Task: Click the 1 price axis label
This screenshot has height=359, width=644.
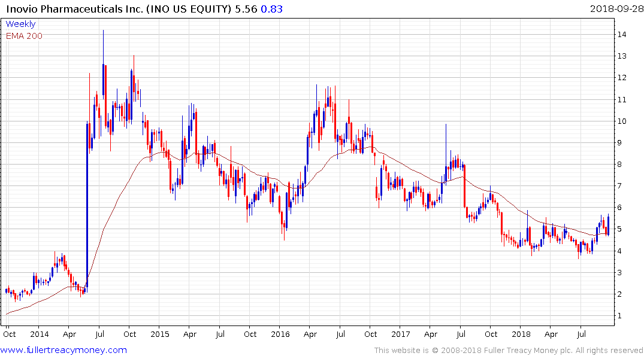Action: pyautogui.click(x=620, y=316)
